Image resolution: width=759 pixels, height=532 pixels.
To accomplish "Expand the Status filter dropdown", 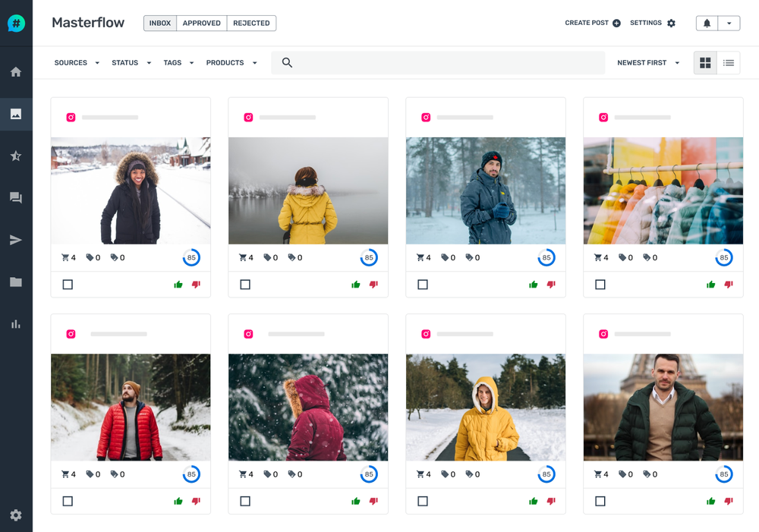I will coord(131,63).
